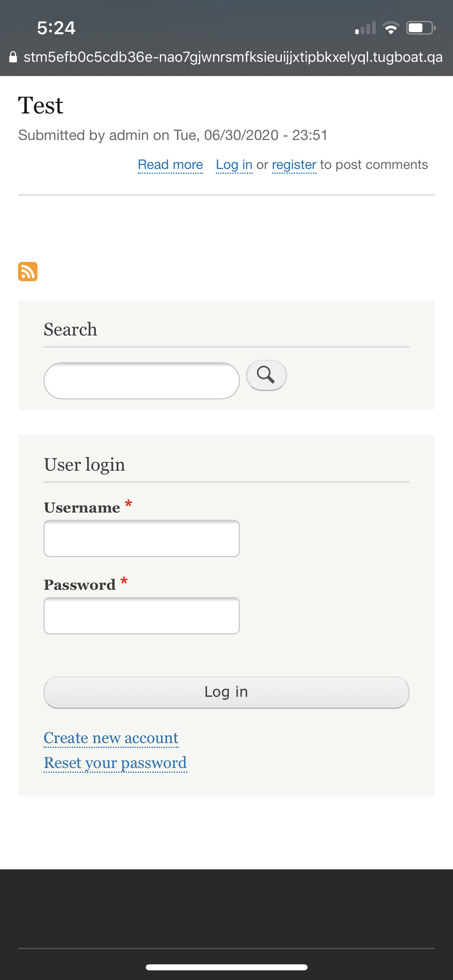
Task: Open the Test article title
Action: coord(41,105)
